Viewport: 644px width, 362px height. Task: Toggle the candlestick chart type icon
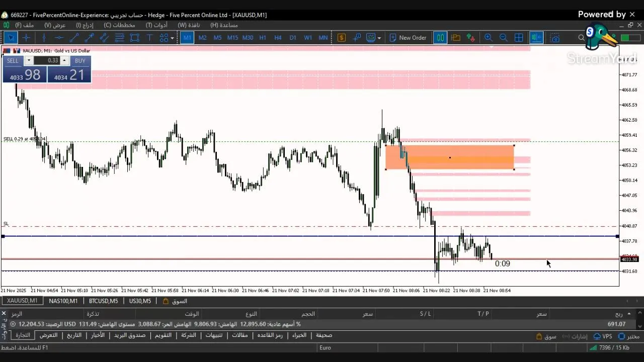pos(440,38)
